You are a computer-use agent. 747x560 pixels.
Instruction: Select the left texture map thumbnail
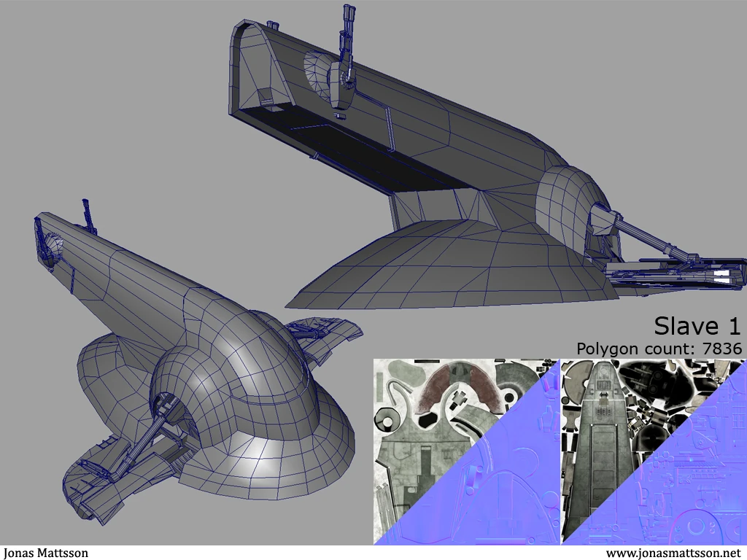pyautogui.click(x=466, y=451)
